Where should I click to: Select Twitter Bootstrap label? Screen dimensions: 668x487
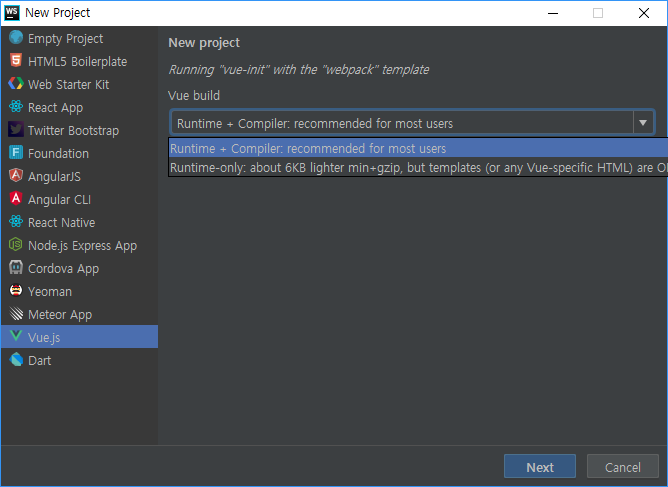pos(73,131)
